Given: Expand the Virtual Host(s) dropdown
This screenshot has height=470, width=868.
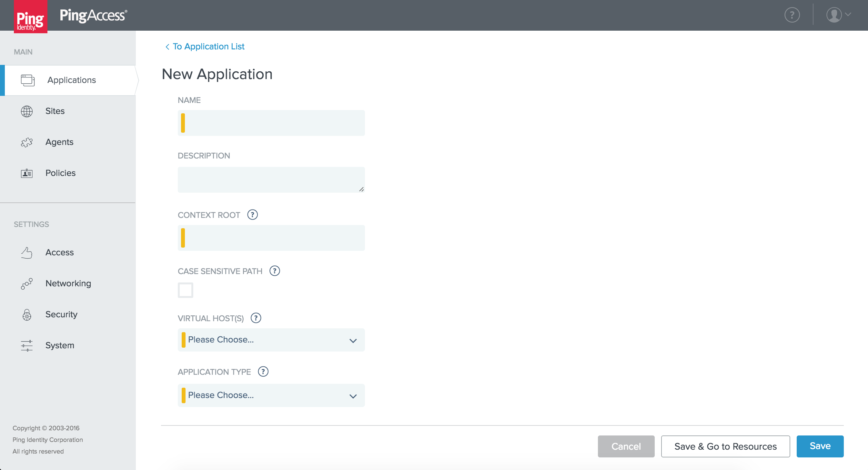Looking at the screenshot, I should click(x=271, y=340).
